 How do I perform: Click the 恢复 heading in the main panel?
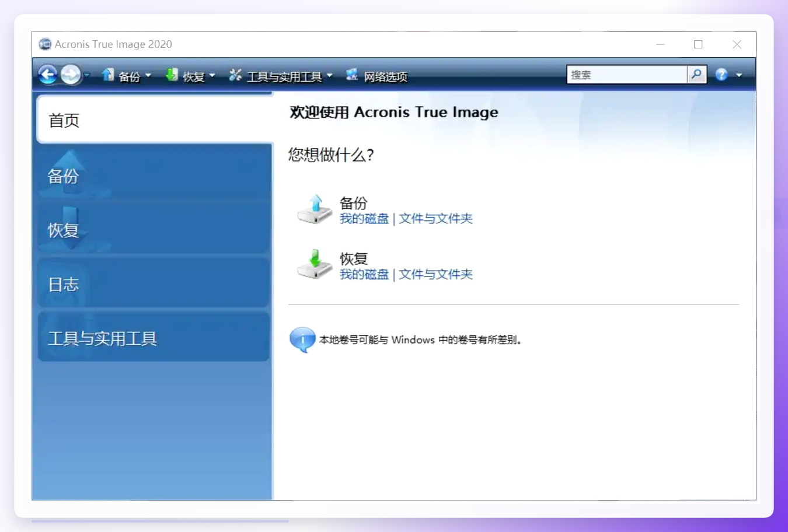pyautogui.click(x=354, y=258)
